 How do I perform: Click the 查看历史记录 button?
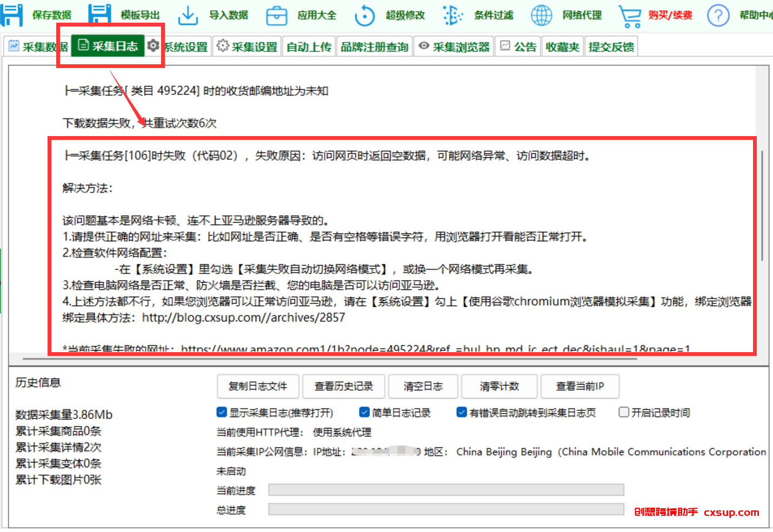point(344,386)
